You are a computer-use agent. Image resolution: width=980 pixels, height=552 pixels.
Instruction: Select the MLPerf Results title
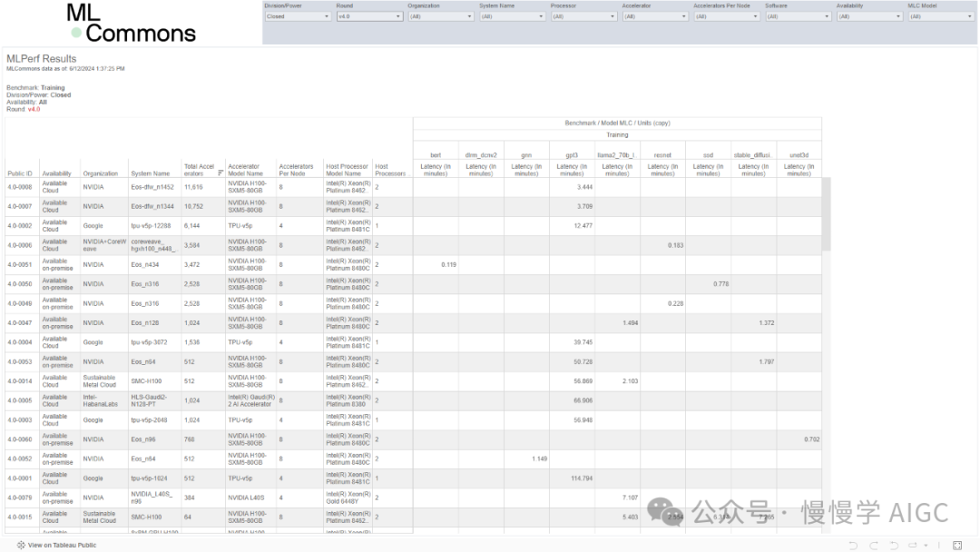pos(41,59)
